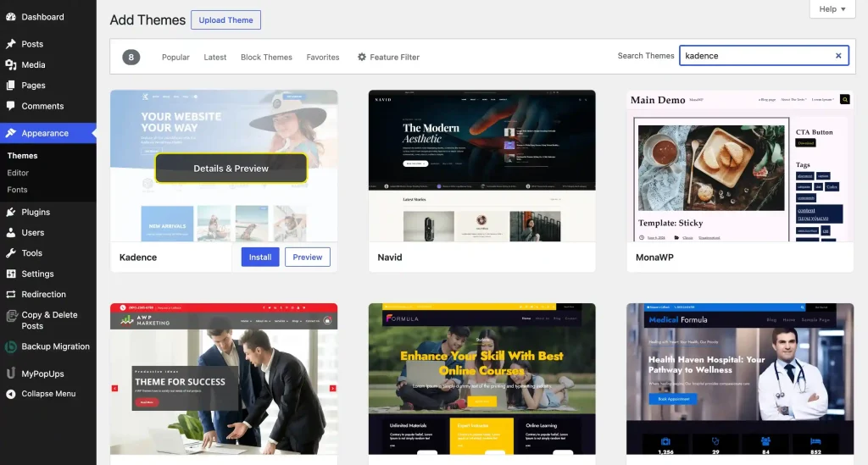Click the Collapse Menu arrow icon
Viewport: 868px width, 465px height.
coord(10,394)
